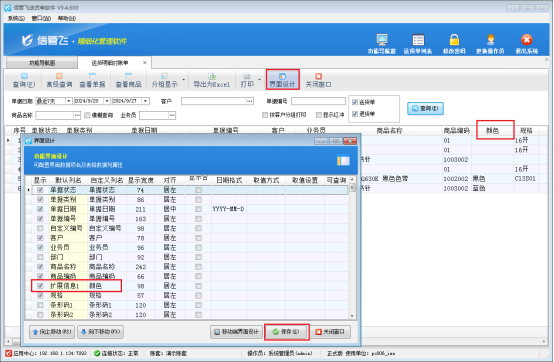Image resolution: width=554 pixels, height=362 pixels.
Task: Open 高级查询 from the toolbar
Action: pos(59,80)
